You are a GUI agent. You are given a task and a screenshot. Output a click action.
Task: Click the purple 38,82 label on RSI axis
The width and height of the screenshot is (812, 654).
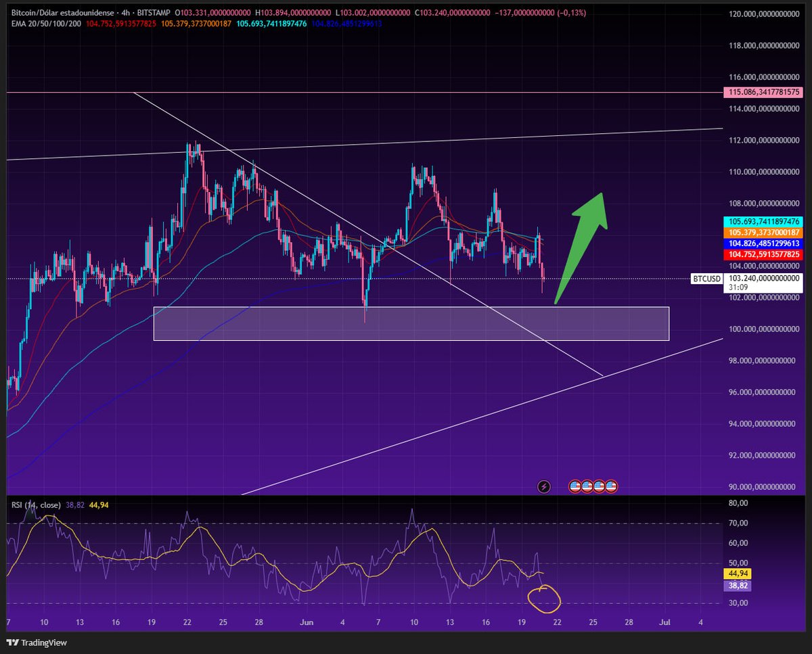tap(739, 585)
